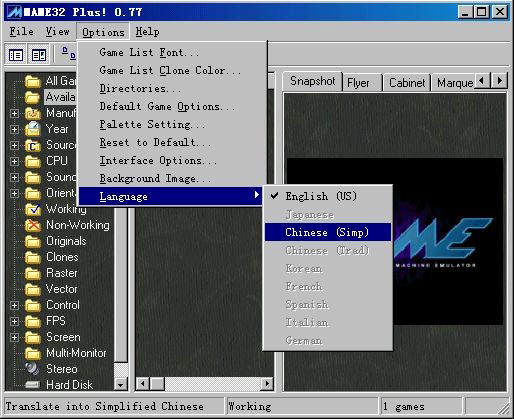The height and width of the screenshot is (419, 514).
Task: Choose Reset to Default
Action: [x=172, y=142]
